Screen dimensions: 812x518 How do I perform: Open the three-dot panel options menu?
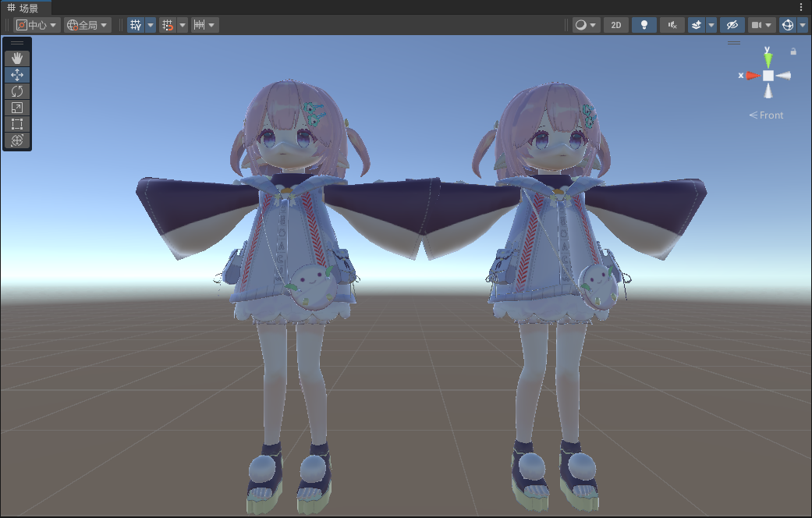coord(800,7)
